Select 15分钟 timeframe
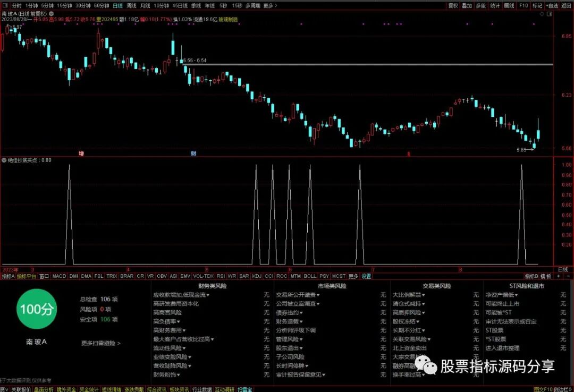 point(64,6)
